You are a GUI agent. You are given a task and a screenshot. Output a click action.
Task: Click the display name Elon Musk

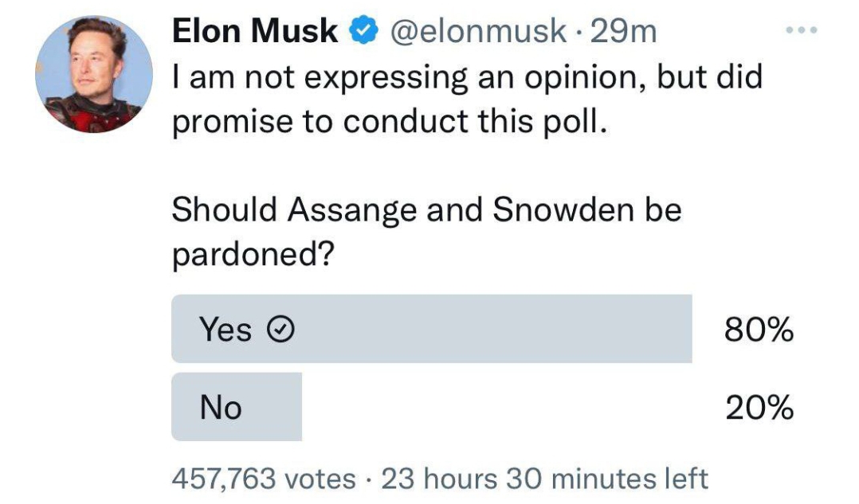coord(255,32)
